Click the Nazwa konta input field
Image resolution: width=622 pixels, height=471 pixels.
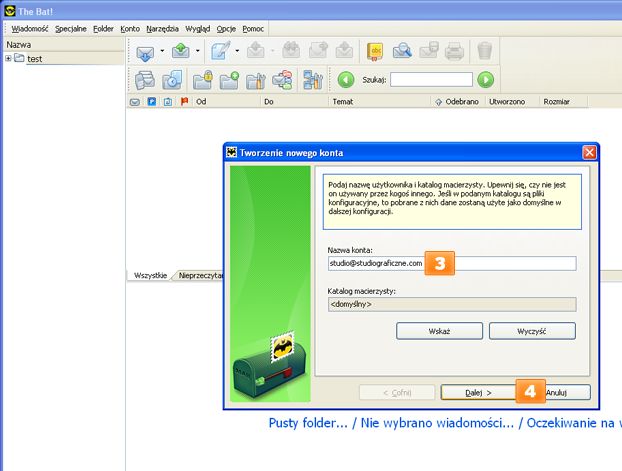[452, 263]
